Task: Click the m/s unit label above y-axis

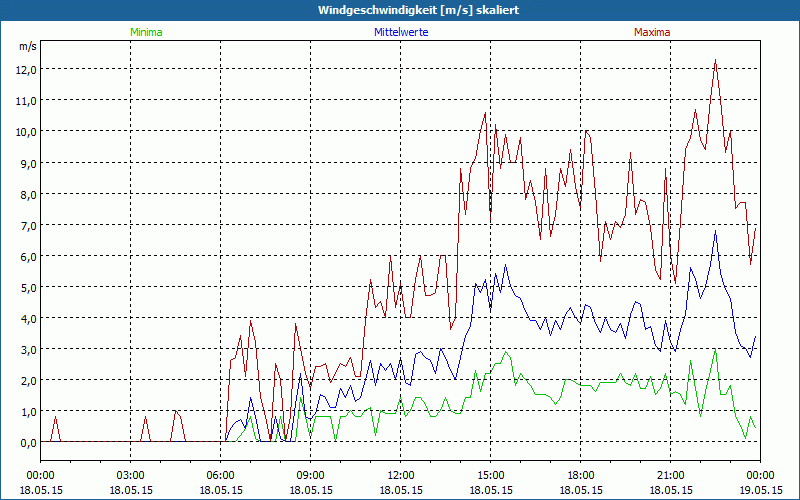Action: pos(27,46)
